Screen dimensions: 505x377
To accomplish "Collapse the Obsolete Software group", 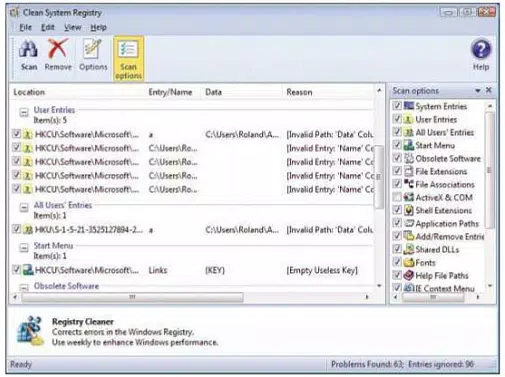I will pos(24,287).
